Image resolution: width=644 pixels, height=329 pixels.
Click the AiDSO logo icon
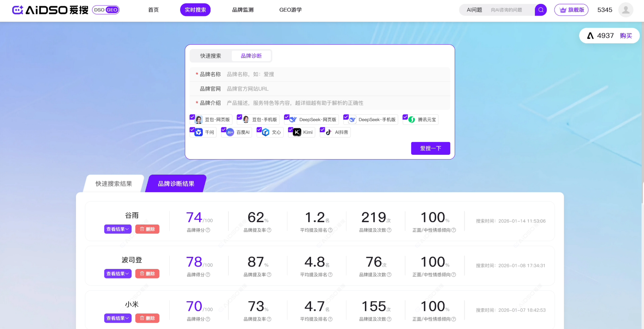point(17,10)
